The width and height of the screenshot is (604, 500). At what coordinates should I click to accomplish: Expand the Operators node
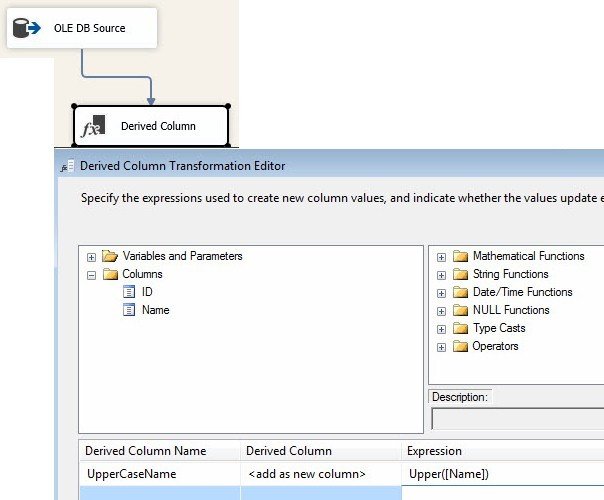click(x=442, y=347)
